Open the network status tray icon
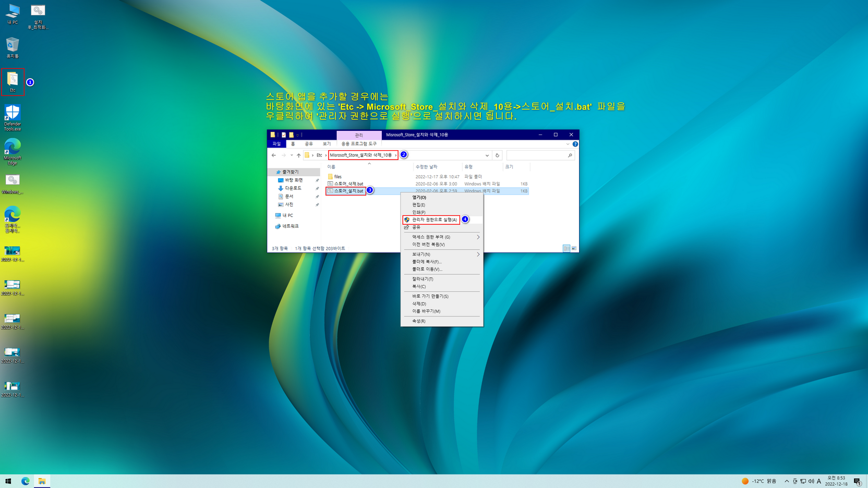 click(x=803, y=481)
